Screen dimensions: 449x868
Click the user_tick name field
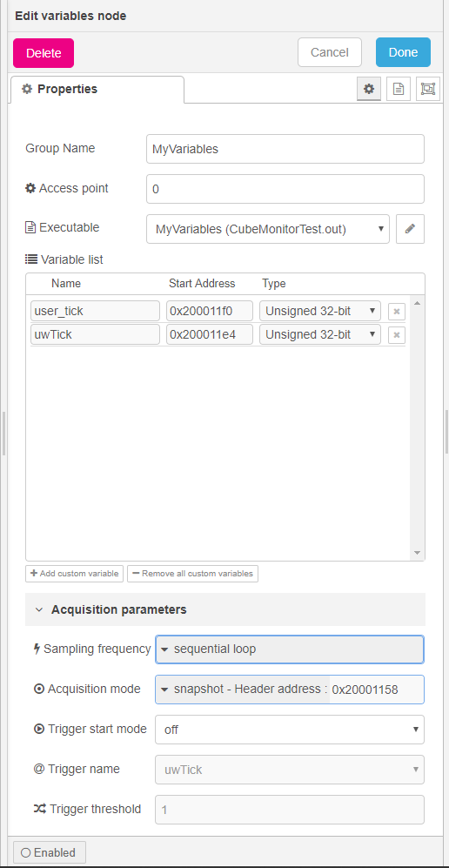(x=95, y=311)
